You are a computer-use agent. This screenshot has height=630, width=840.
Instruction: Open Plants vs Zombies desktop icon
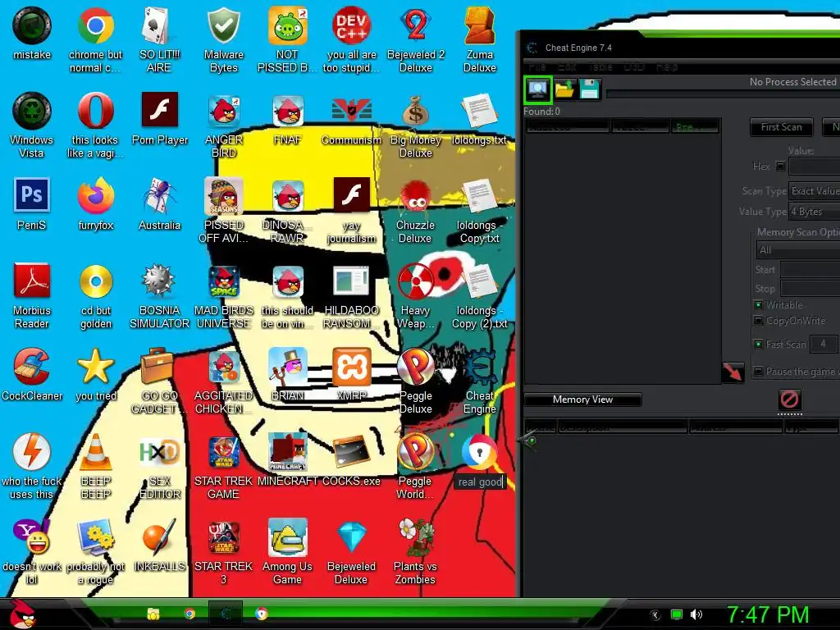pos(416,537)
